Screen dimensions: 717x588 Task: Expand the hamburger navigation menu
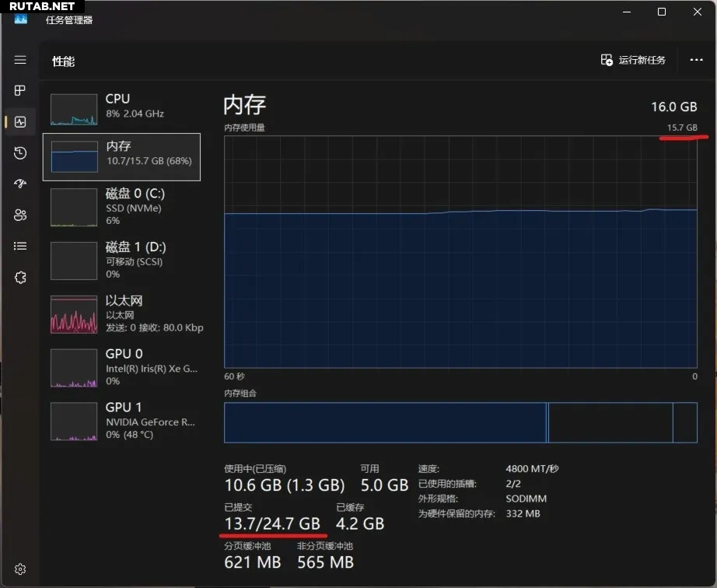point(20,60)
